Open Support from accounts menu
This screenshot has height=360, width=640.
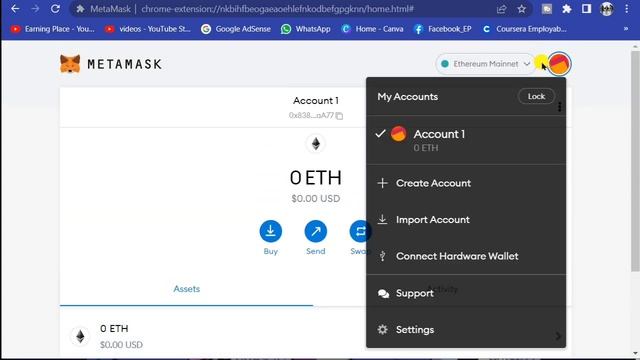point(466,293)
